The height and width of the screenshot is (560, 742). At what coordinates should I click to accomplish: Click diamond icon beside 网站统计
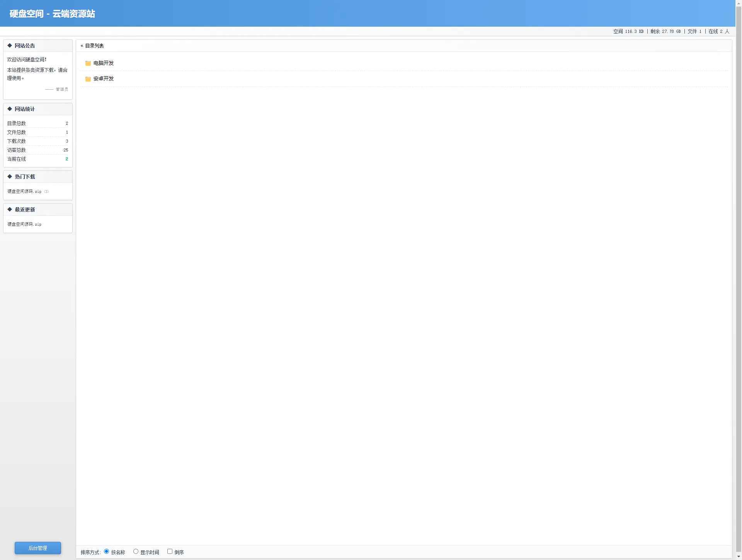click(10, 109)
